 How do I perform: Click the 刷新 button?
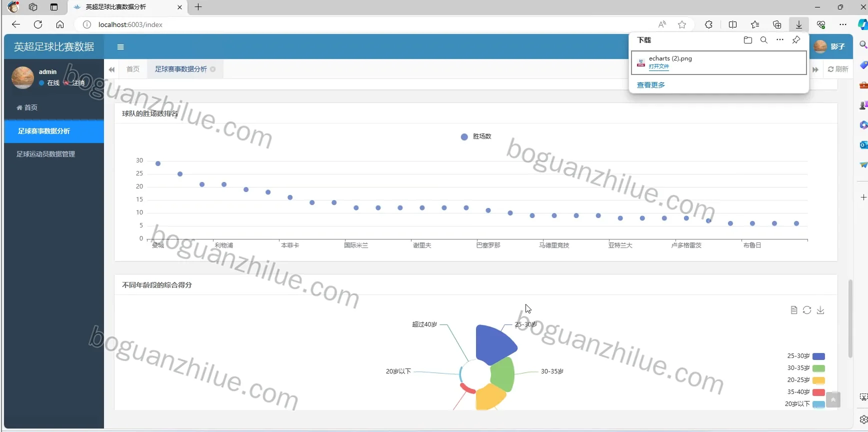[838, 69]
